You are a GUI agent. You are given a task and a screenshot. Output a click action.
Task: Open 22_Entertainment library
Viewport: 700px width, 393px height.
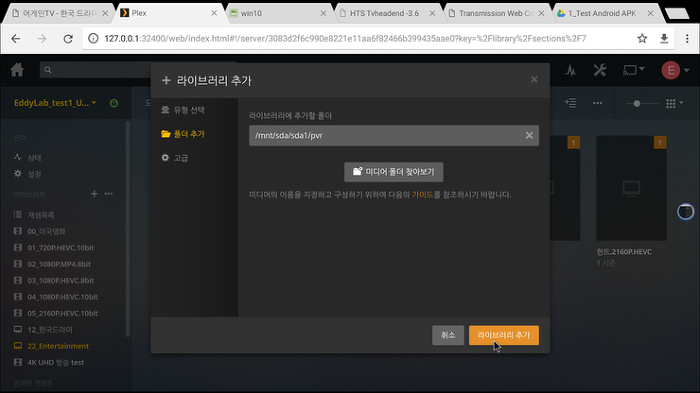51,346
